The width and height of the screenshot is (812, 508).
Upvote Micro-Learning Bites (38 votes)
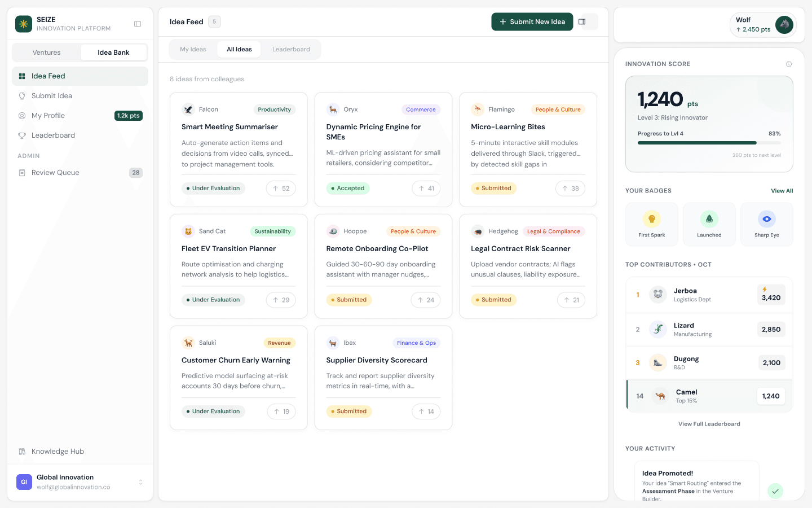[x=570, y=189]
